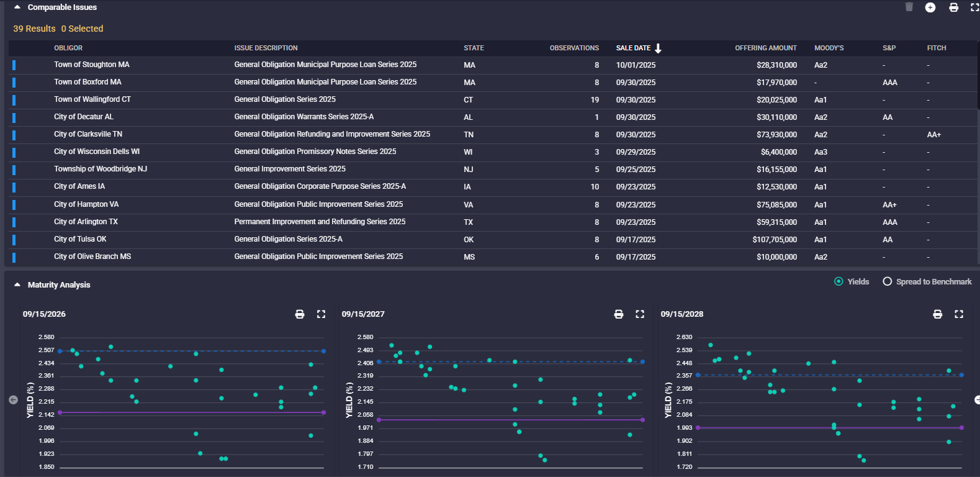
Task: Toggle selection marker for Town of Stoughton MA
Action: pos(14,65)
